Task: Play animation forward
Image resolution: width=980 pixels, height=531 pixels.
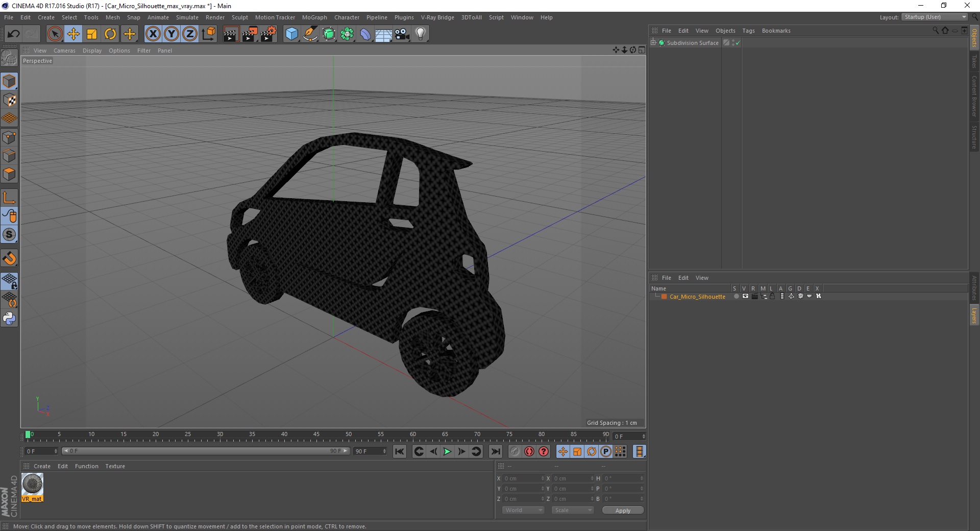Action: [x=447, y=451]
